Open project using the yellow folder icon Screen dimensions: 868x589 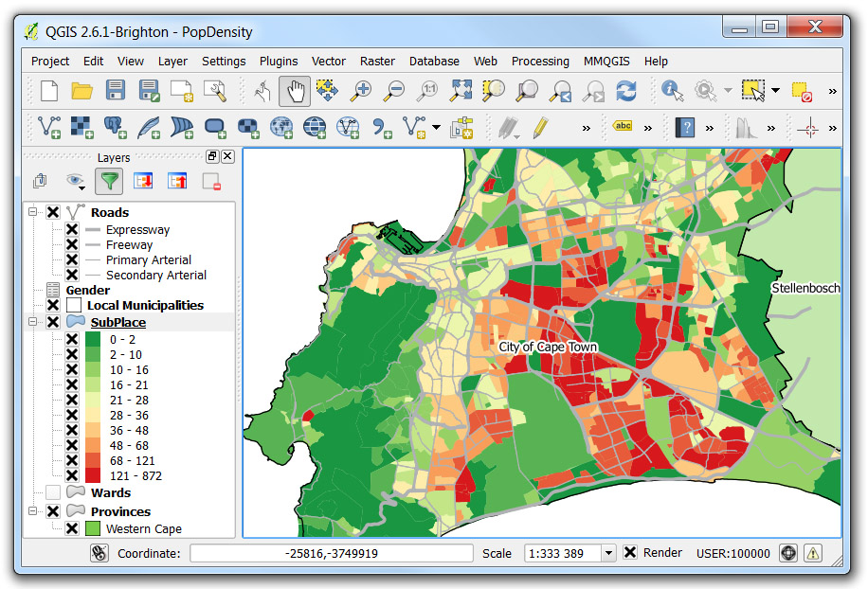81,91
